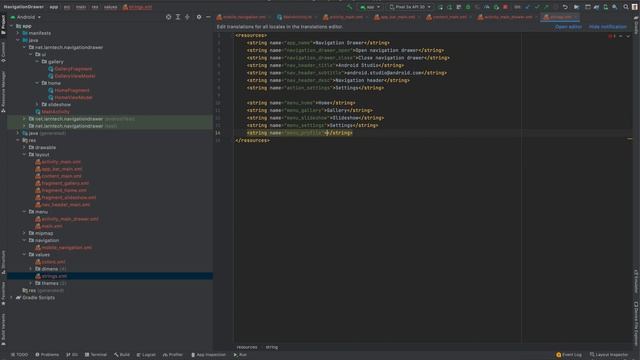Open Project panel gear options
This screenshot has height=360, width=640.
tap(199, 17)
